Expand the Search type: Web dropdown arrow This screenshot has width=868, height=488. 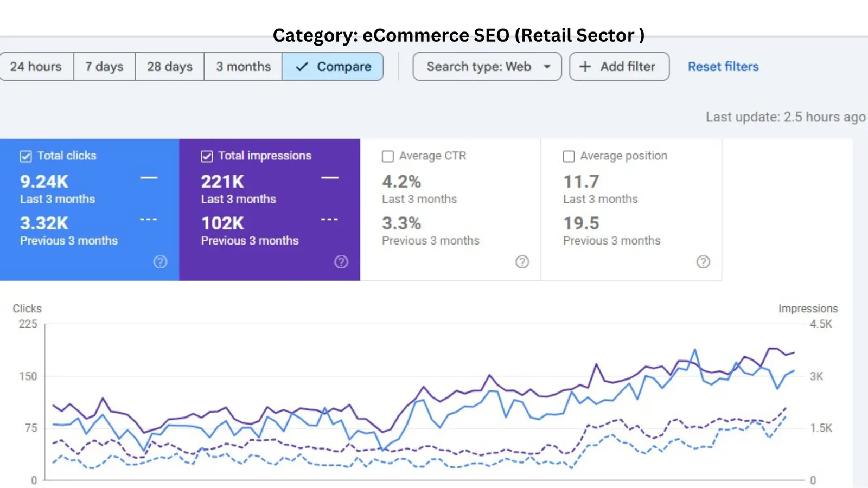pyautogui.click(x=547, y=67)
